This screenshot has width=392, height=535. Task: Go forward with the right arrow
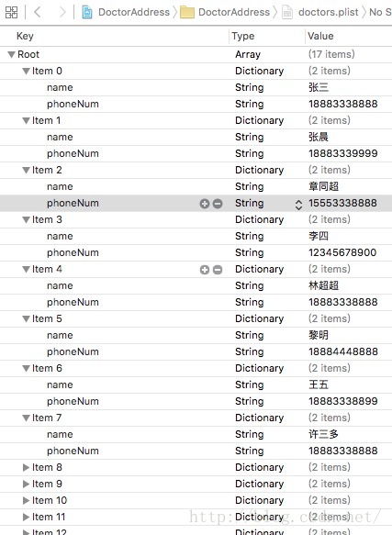62,12
